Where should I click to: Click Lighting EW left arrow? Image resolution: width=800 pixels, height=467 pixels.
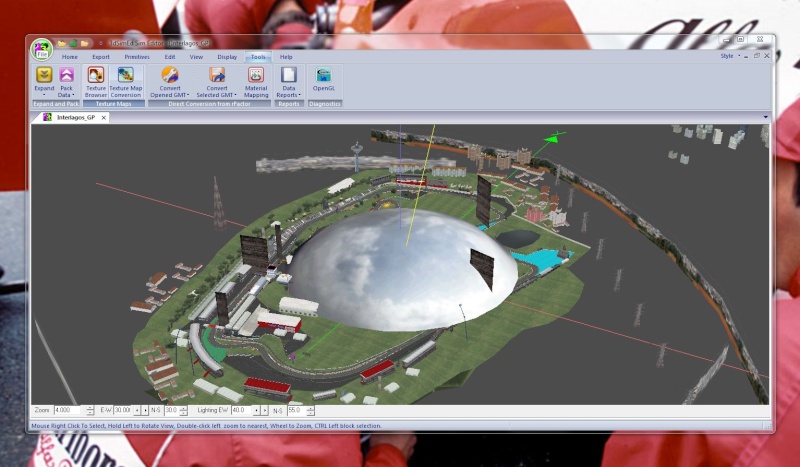click(257, 410)
